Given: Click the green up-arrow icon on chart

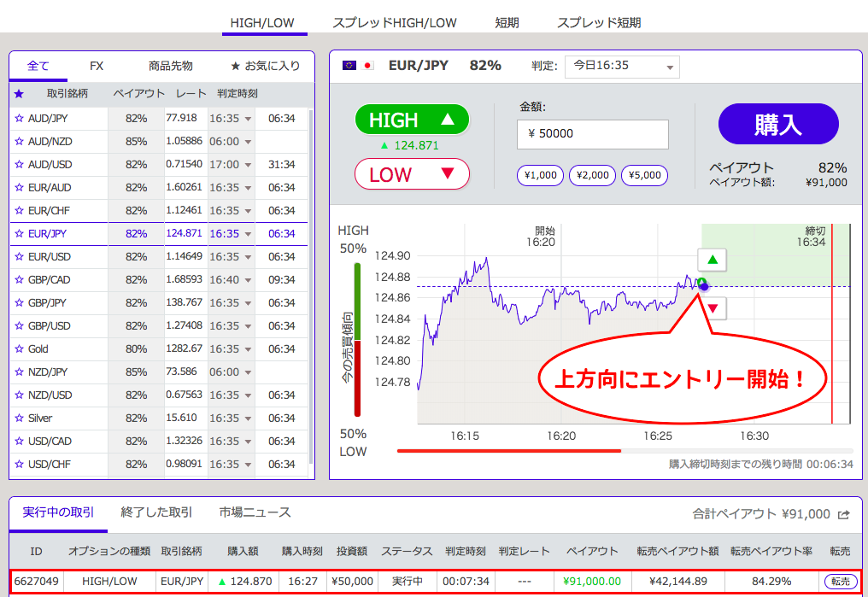Looking at the screenshot, I should pyautogui.click(x=713, y=260).
